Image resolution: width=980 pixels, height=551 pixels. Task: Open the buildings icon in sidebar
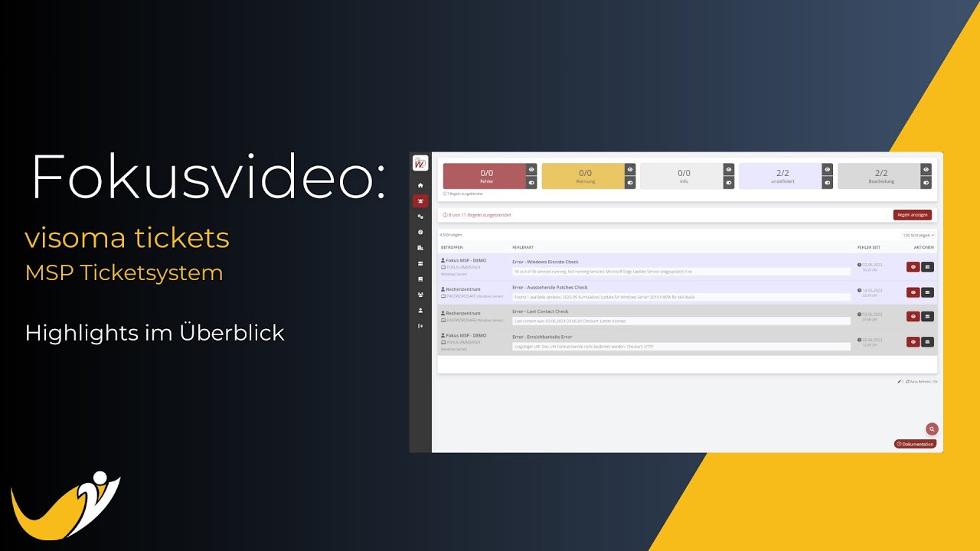[420, 248]
